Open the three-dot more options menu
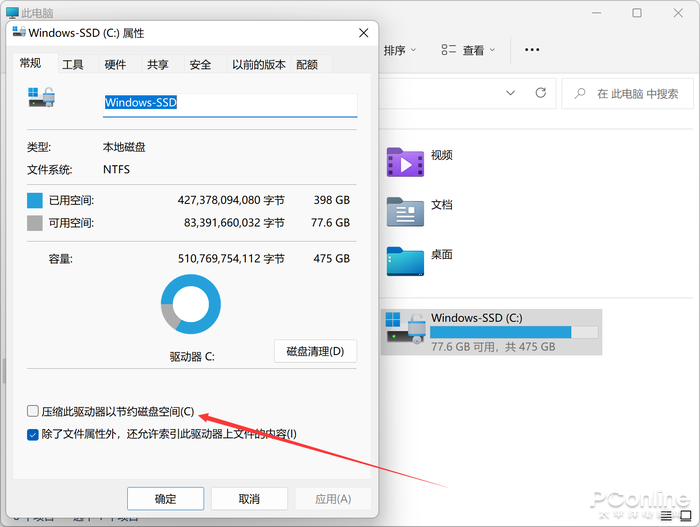The width and height of the screenshot is (700, 527). 532,50
